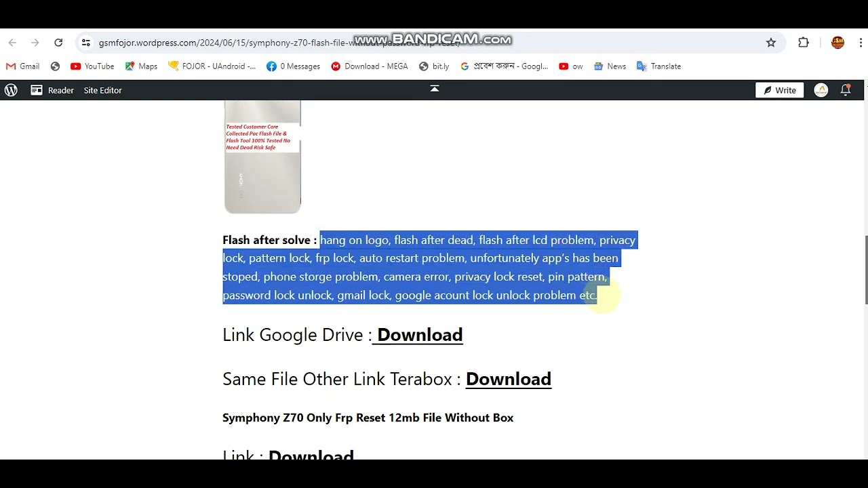Image resolution: width=868 pixels, height=488 pixels.
Task: Open the notifications bell
Action: point(846,90)
